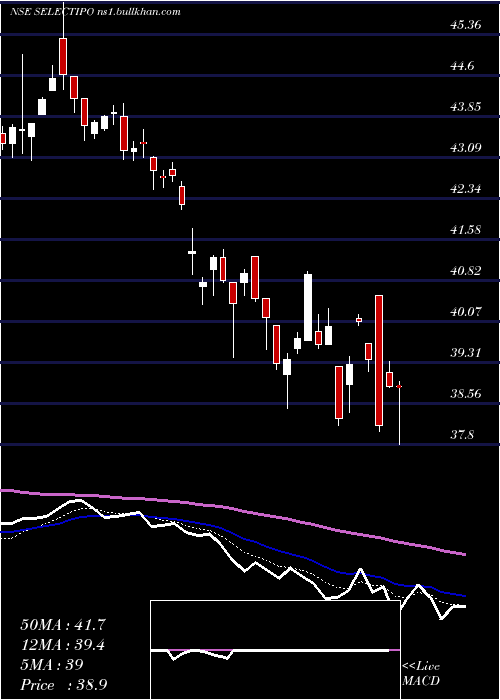Image resolution: width=500 pixels, height=700 pixels.
Task: Click the 40.07 price axis label
Action: point(466,312)
